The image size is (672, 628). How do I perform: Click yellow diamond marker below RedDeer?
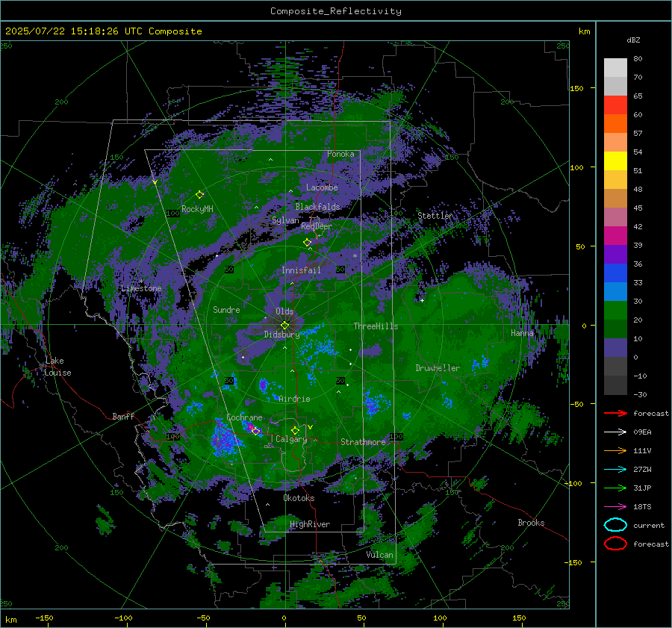pyautogui.click(x=308, y=243)
